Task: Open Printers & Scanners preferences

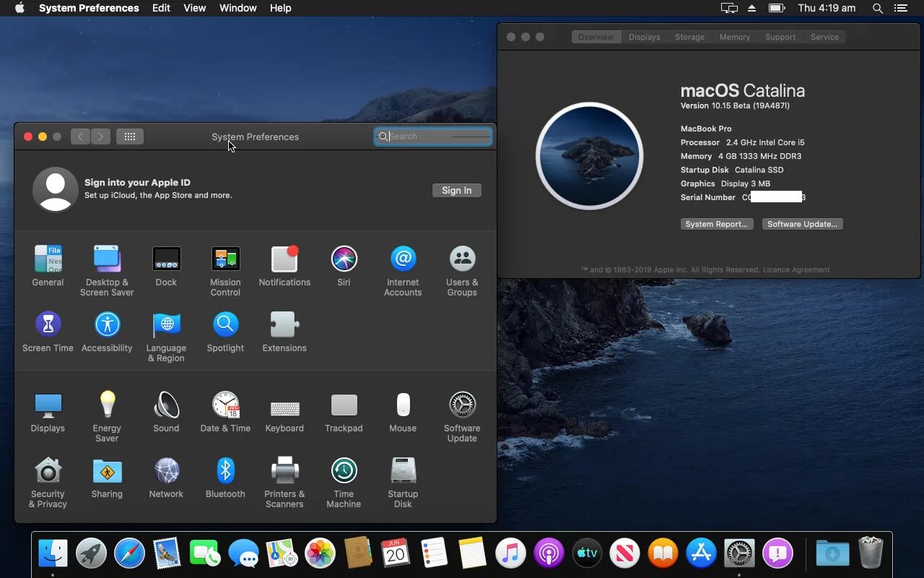Action: point(284,482)
